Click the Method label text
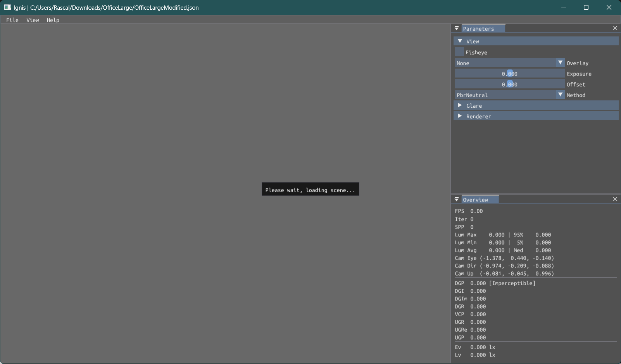The width and height of the screenshot is (621, 364). [576, 95]
